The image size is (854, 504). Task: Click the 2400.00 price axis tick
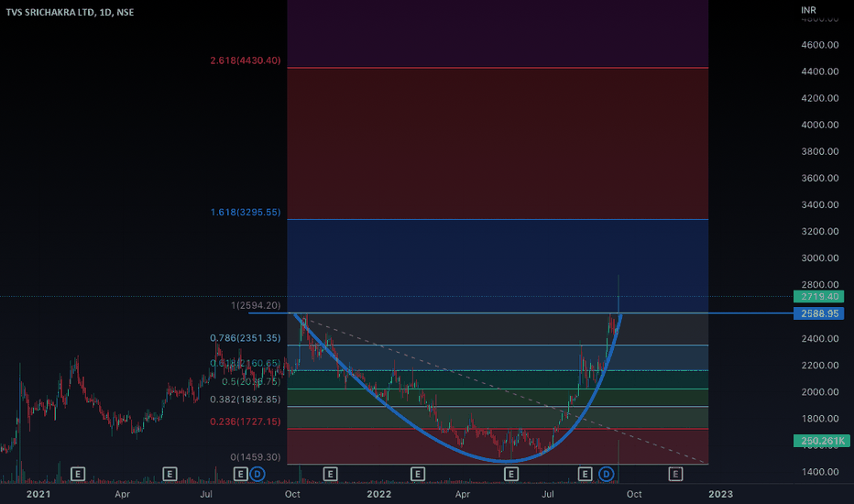click(x=820, y=339)
